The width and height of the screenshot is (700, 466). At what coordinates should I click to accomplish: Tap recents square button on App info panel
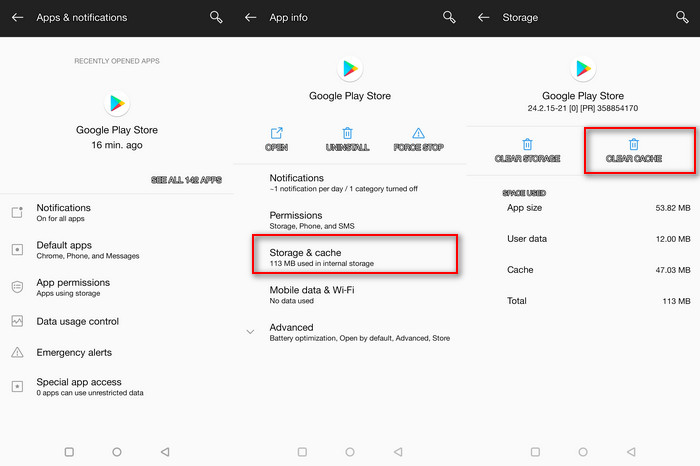[302, 452]
